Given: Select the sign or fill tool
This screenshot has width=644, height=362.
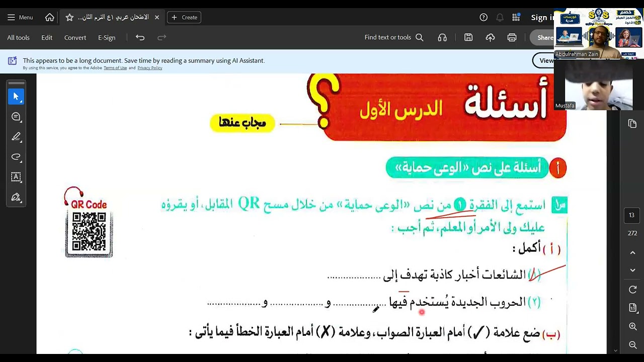Looking at the screenshot, I should (16, 197).
